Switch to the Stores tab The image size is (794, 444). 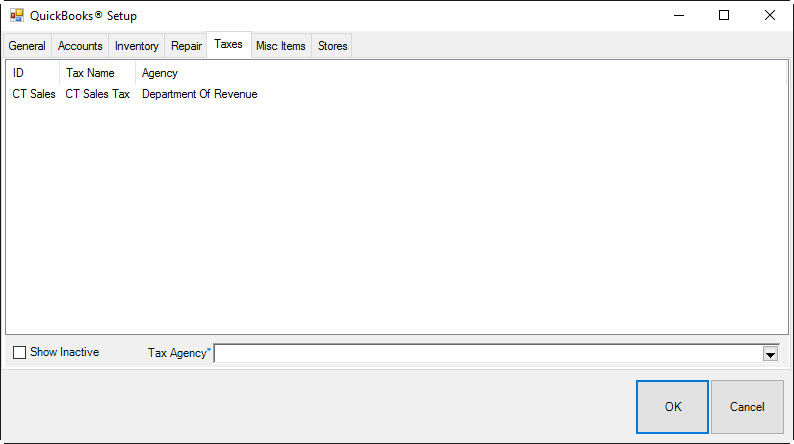point(332,46)
